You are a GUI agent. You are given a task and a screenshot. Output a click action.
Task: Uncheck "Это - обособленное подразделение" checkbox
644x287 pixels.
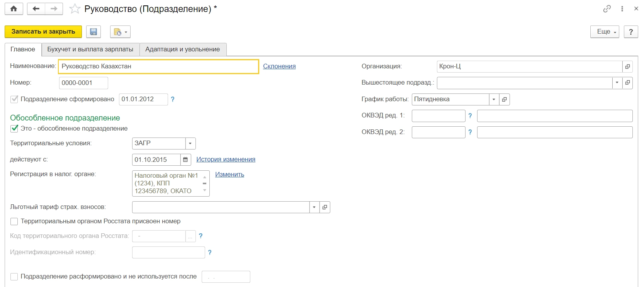(14, 128)
